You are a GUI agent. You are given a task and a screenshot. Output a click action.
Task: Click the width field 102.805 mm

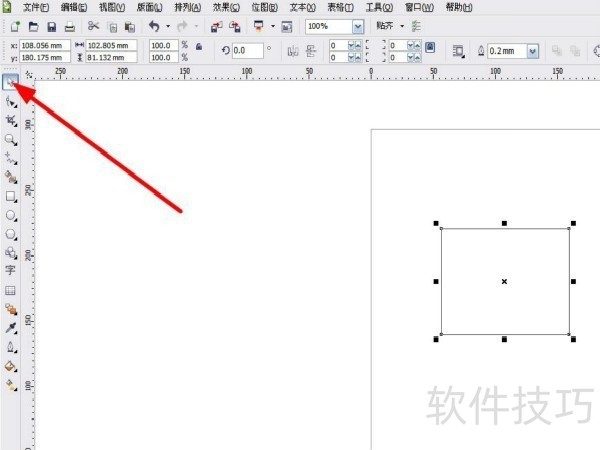tap(111, 46)
